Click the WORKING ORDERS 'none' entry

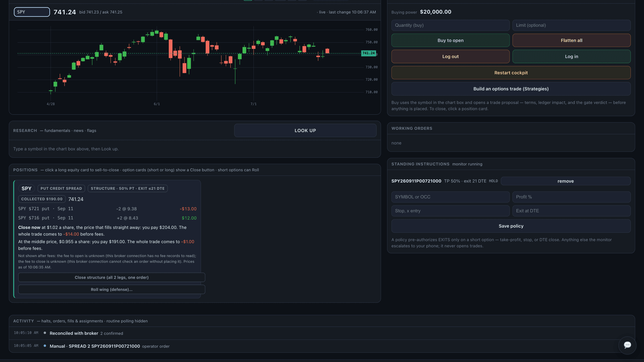[396, 143]
